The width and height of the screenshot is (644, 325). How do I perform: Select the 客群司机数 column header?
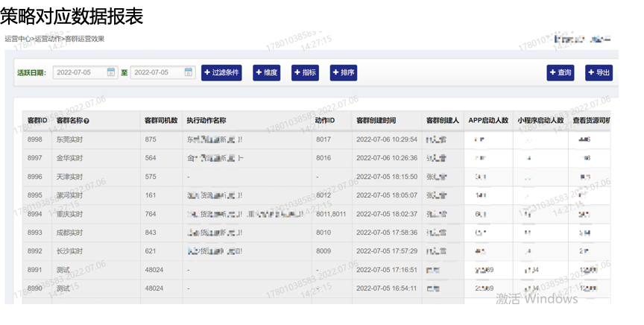tap(161, 121)
